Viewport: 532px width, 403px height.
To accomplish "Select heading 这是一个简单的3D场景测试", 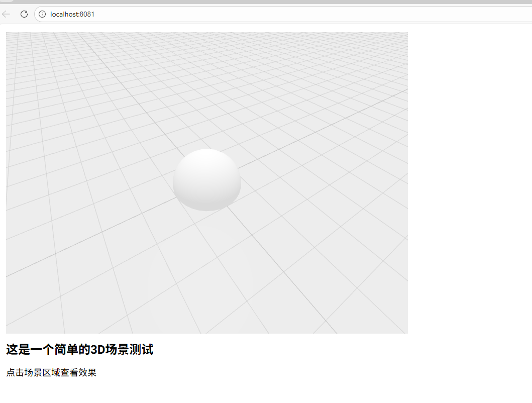I will tap(80, 349).
